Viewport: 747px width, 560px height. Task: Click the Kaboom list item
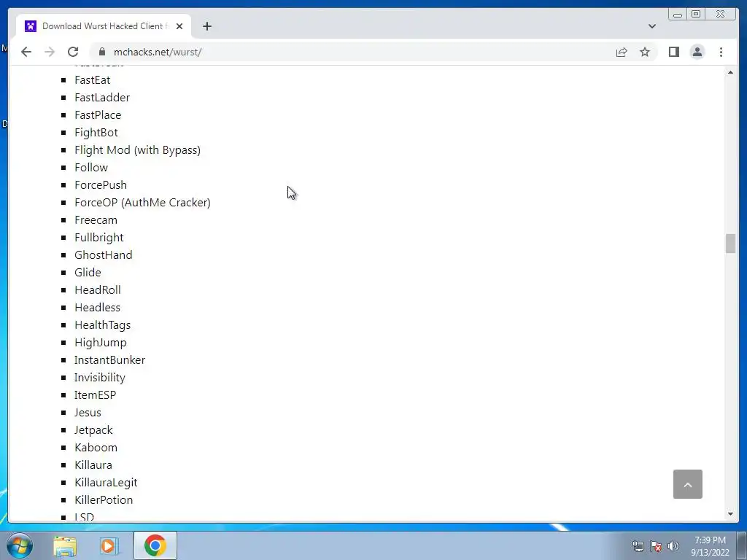[96, 448]
